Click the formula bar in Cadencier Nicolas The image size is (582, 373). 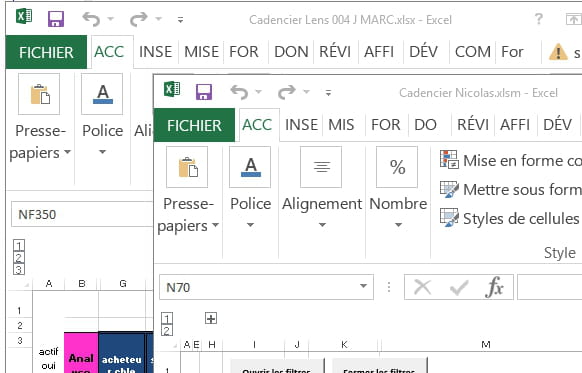click(x=549, y=287)
